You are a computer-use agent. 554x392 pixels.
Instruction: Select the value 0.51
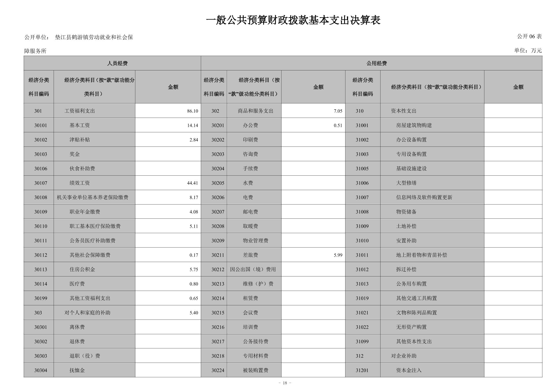338,125
